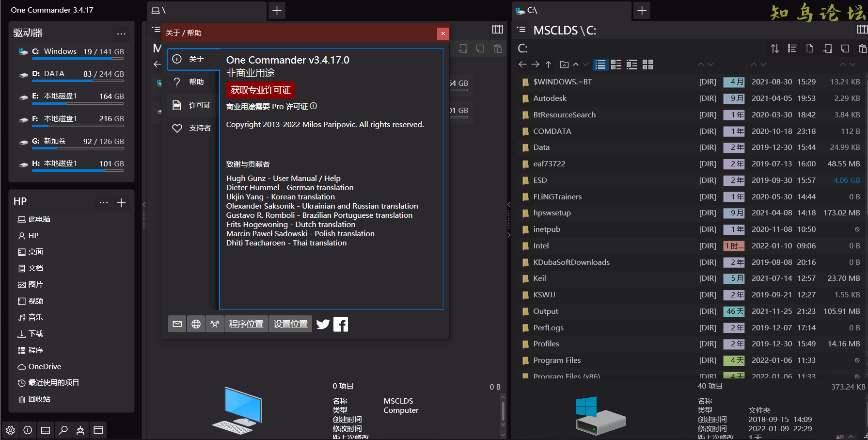Expand folder history down chevron in right pane
868x440 pixels.
click(585, 65)
